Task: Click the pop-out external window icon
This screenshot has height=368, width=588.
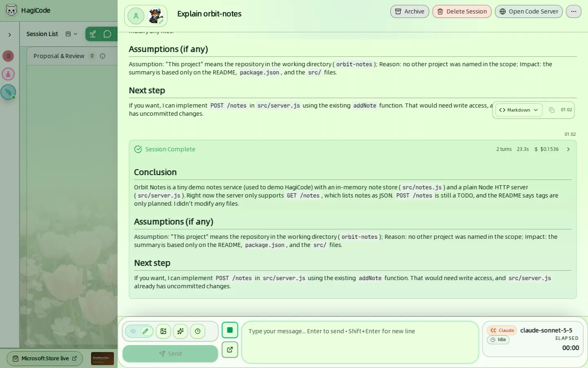Action: coord(230,350)
